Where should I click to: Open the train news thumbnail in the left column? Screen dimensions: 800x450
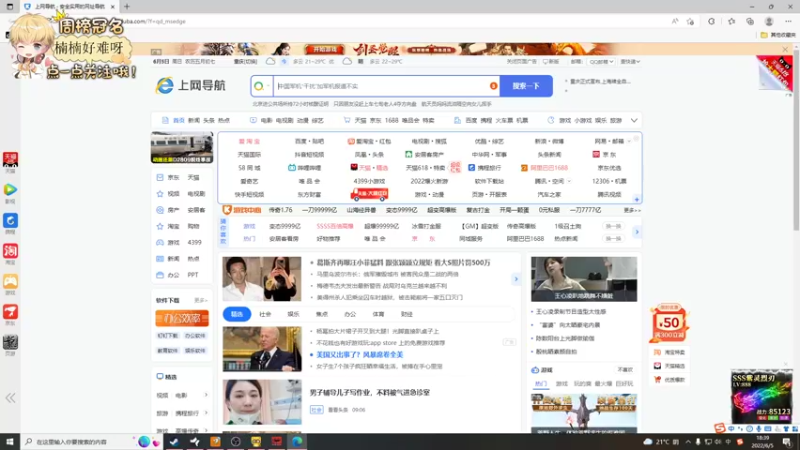[x=182, y=147]
